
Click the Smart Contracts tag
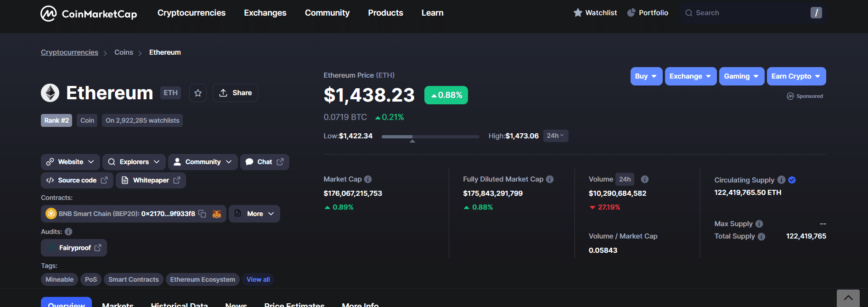point(134,279)
